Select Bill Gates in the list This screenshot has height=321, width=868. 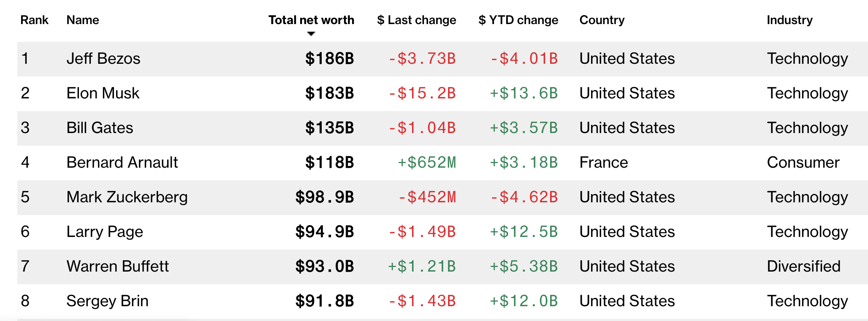100,128
